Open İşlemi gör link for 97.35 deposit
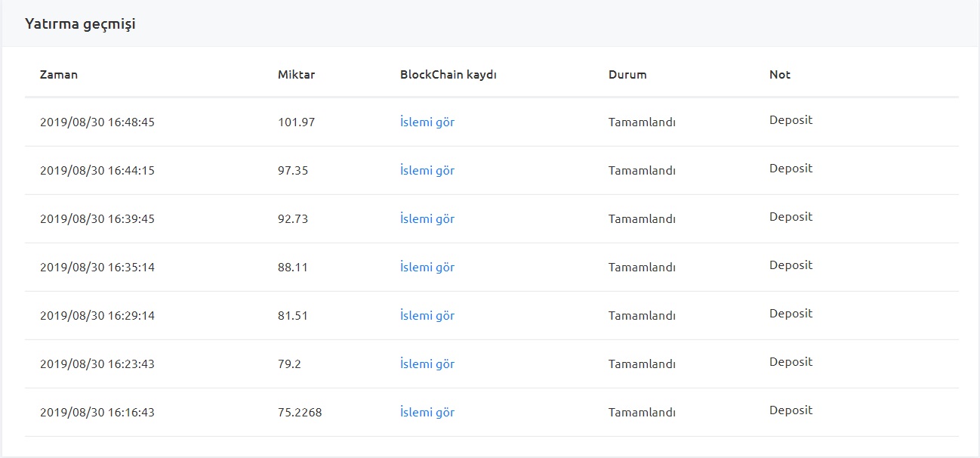This screenshot has width=980, height=458. (x=427, y=170)
